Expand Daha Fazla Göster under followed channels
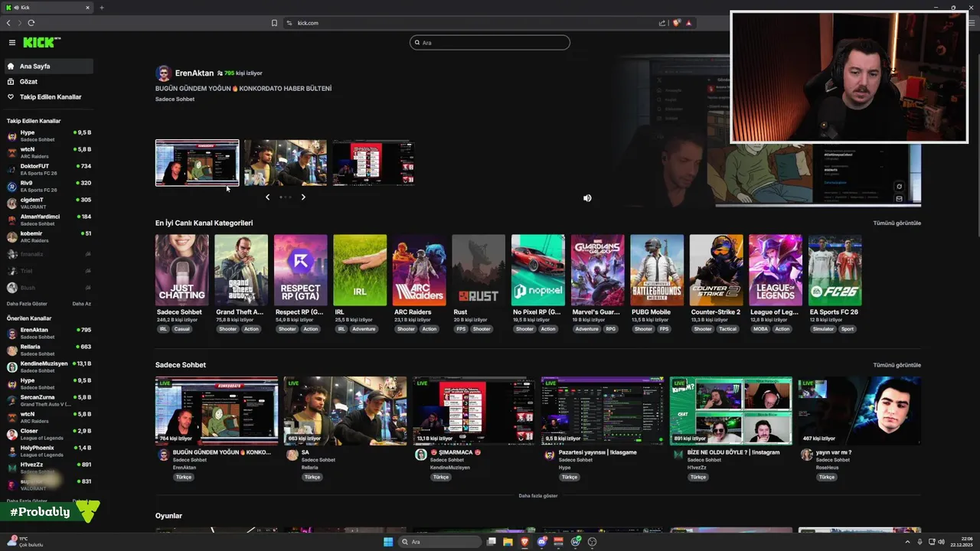This screenshot has height=551, width=980. tap(27, 304)
